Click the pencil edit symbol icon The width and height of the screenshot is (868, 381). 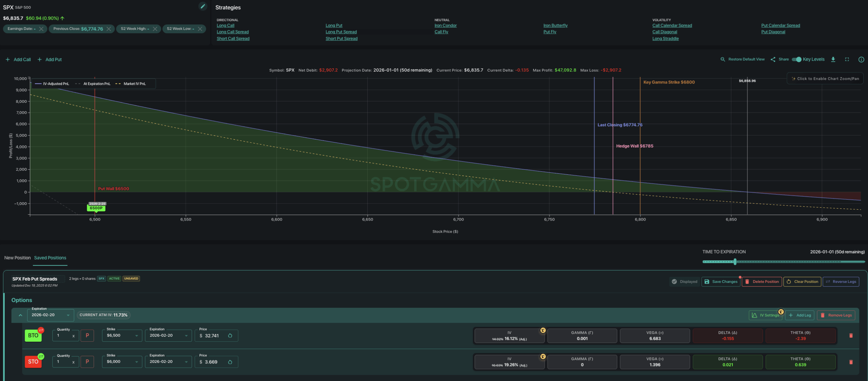click(202, 6)
